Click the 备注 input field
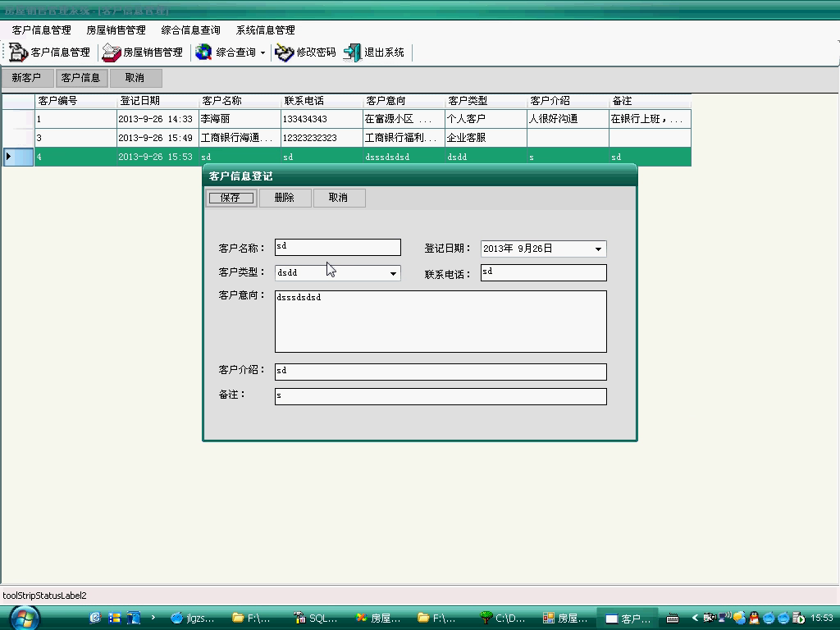 (x=441, y=396)
